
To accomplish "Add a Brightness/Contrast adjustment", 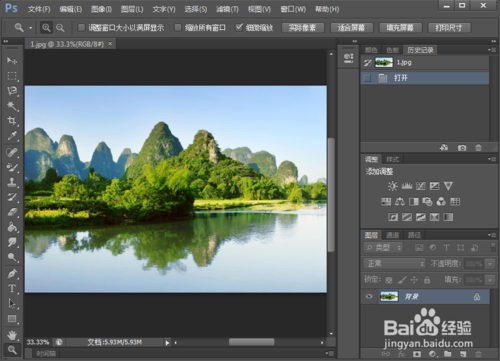I will point(393,186).
